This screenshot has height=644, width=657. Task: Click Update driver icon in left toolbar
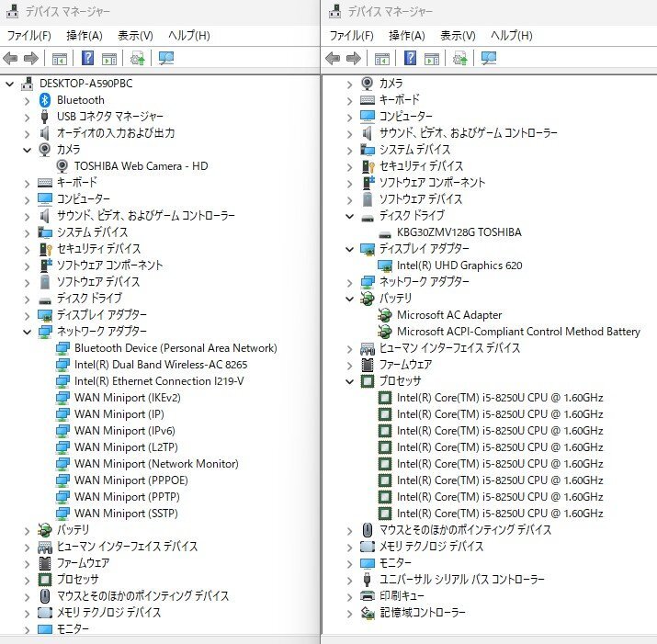(138, 58)
